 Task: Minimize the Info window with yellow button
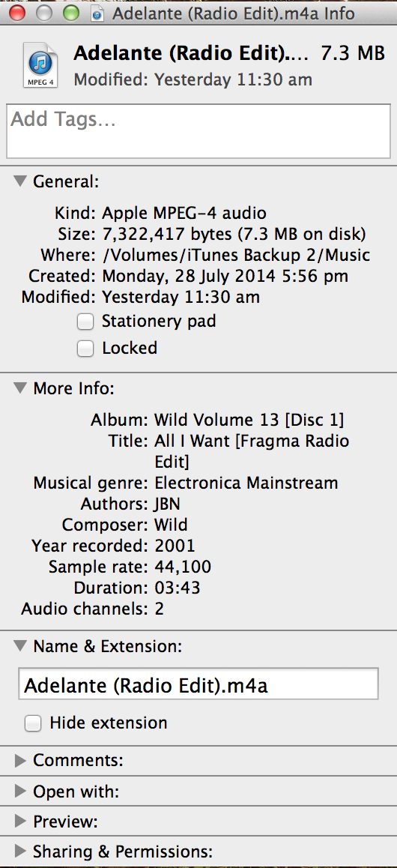tap(44, 13)
